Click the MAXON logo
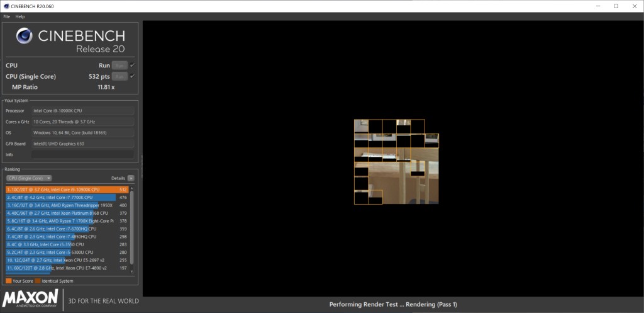This screenshot has width=644, height=313. tap(30, 299)
